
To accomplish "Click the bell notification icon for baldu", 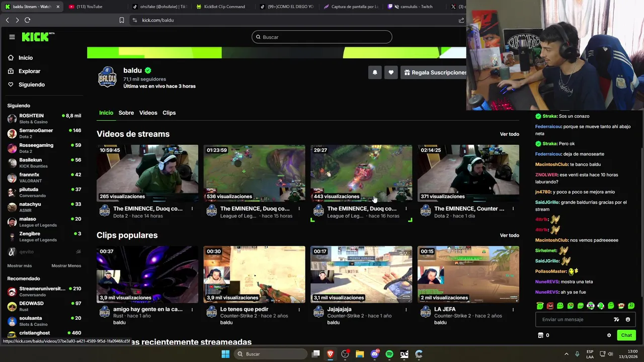I will click(x=375, y=72).
